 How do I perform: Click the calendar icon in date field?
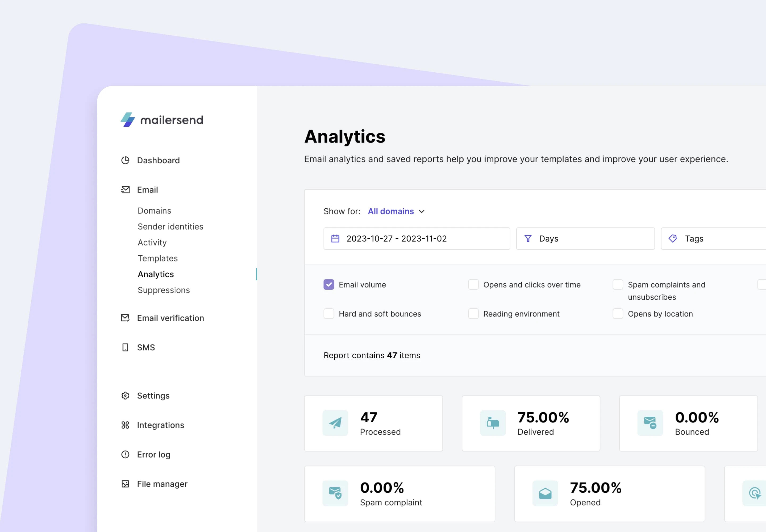(x=335, y=239)
